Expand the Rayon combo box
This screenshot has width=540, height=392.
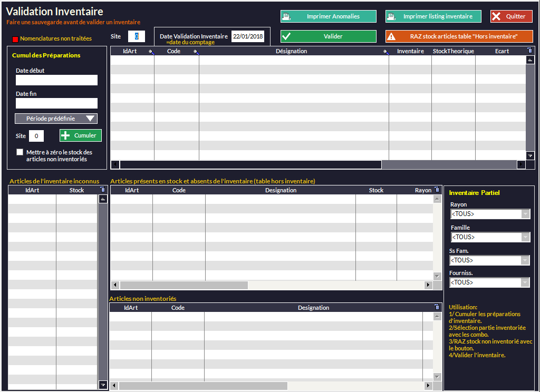pyautogui.click(x=525, y=214)
